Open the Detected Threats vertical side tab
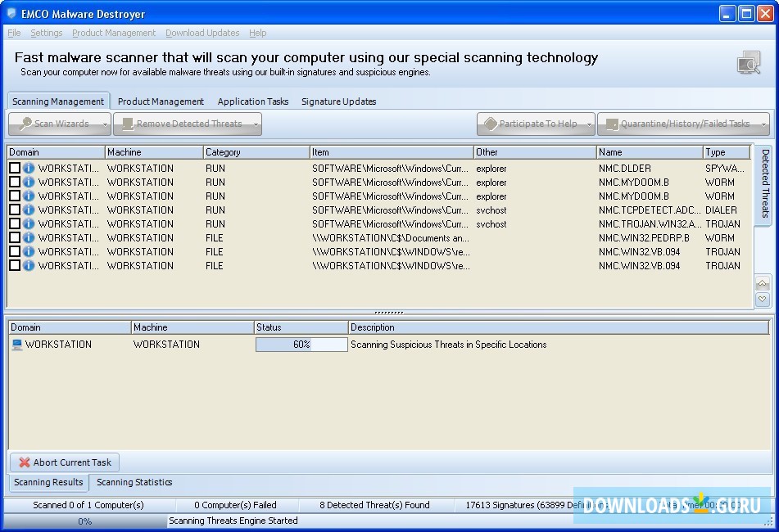The width and height of the screenshot is (779, 532). coord(765,183)
